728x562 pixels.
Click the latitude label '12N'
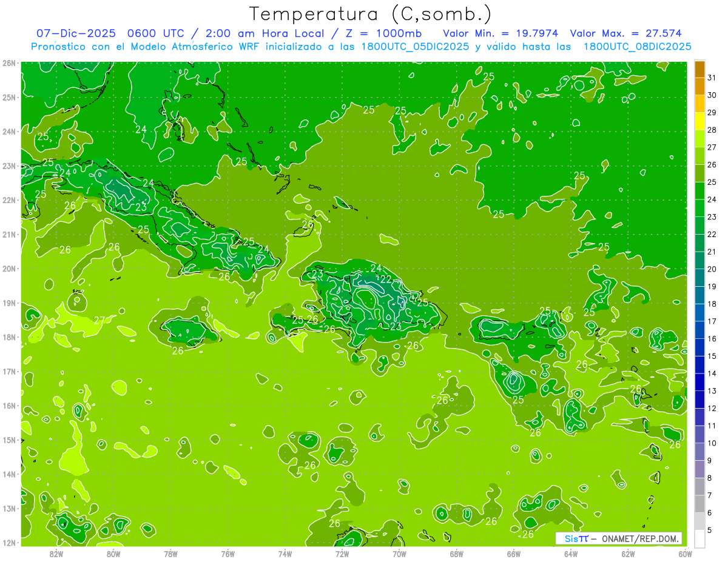tap(9, 543)
